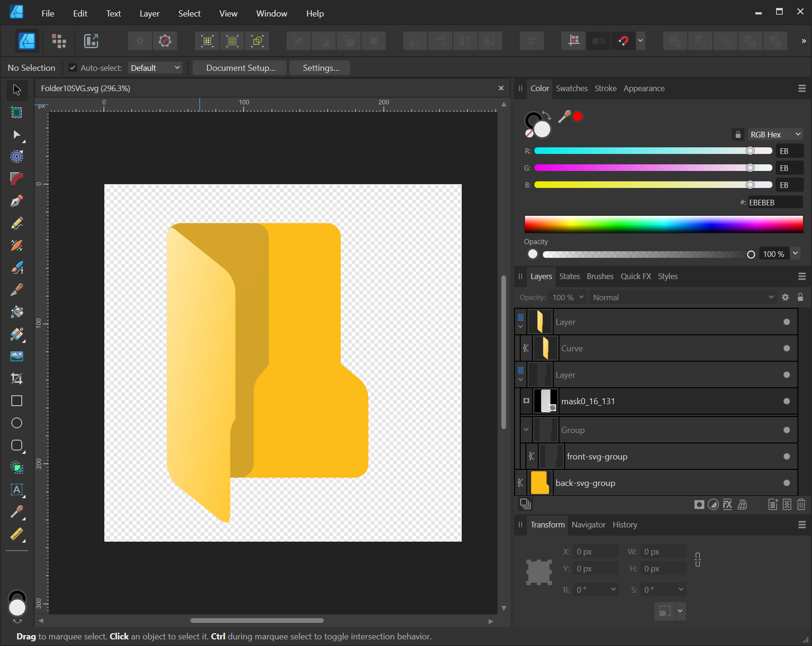Click the Adjustments icon in Layers panel

(x=713, y=504)
